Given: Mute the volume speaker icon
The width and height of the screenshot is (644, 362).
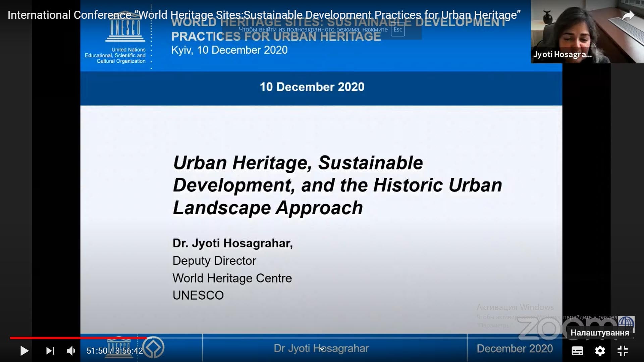Looking at the screenshot, I should [x=71, y=351].
